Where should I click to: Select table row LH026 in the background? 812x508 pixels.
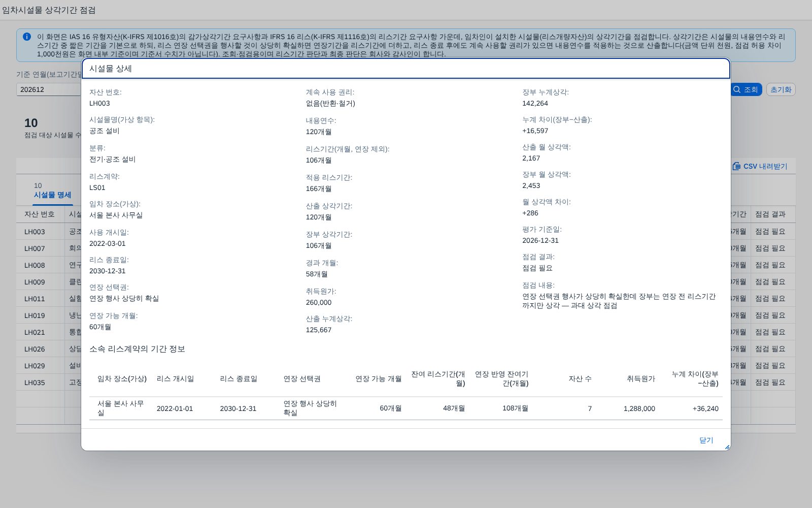[x=35, y=349]
